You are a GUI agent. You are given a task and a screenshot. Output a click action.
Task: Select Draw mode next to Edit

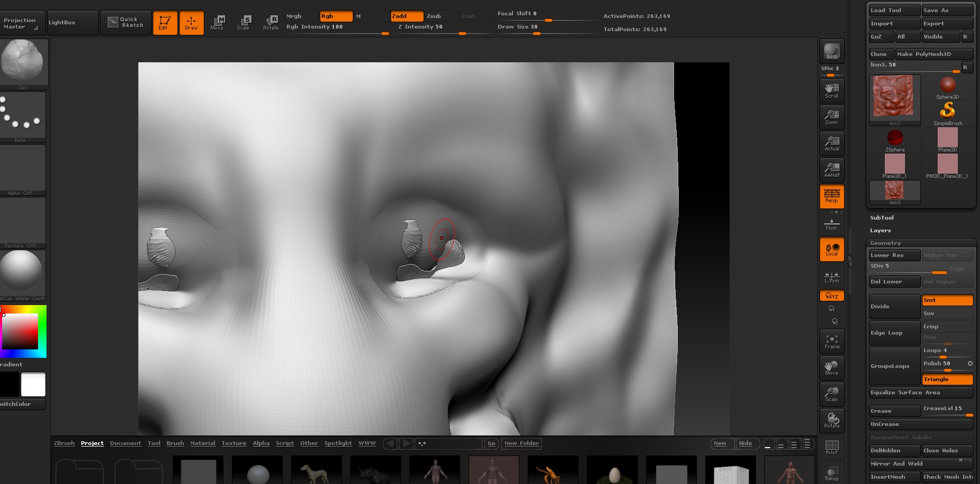click(x=191, y=23)
